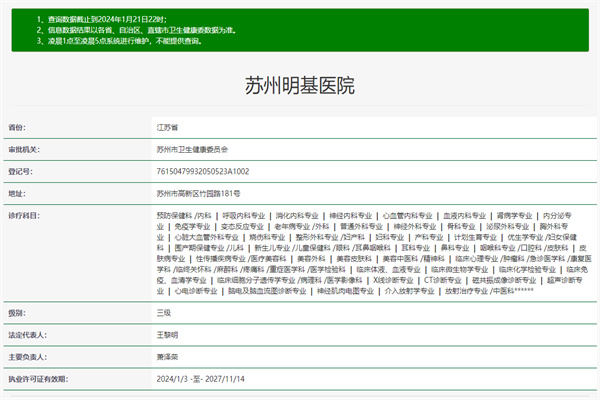Select the legal representative name 王黎明
This screenshot has height=400, width=600.
tap(167, 335)
